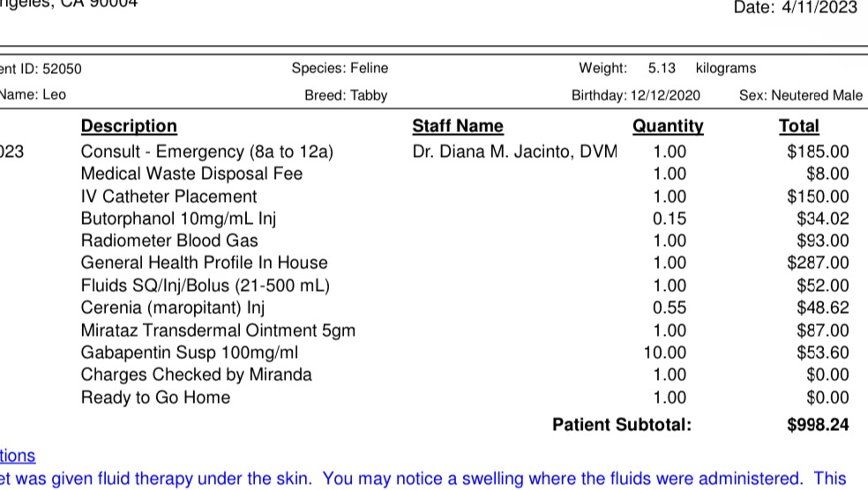Select Gabapentin Susp 100mg/ml line

point(190,353)
